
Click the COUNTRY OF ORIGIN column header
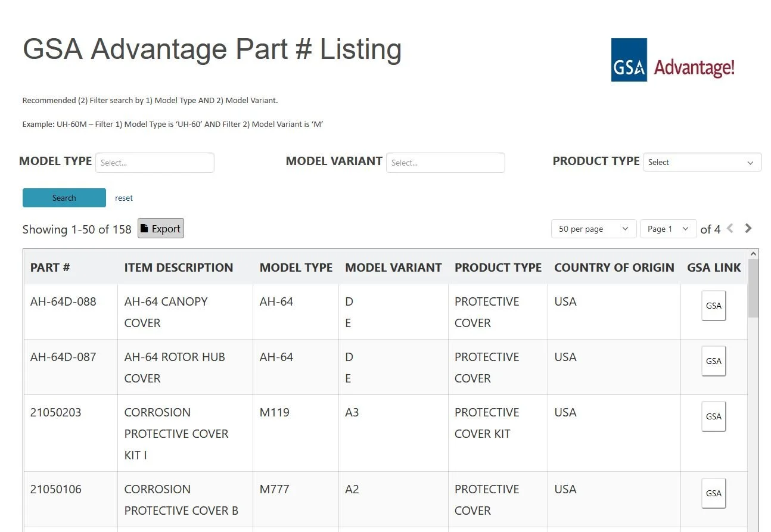(x=614, y=267)
